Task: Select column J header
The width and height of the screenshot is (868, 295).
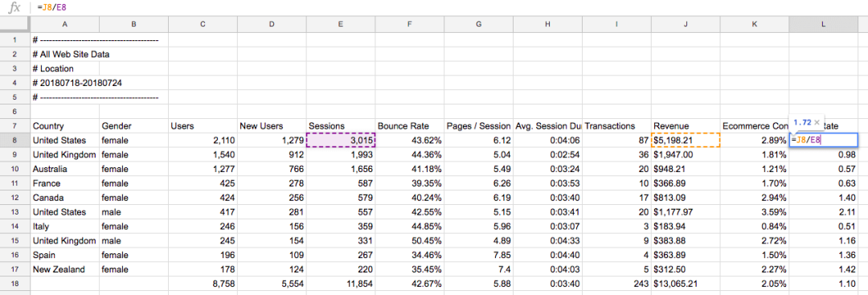Action: [x=686, y=24]
